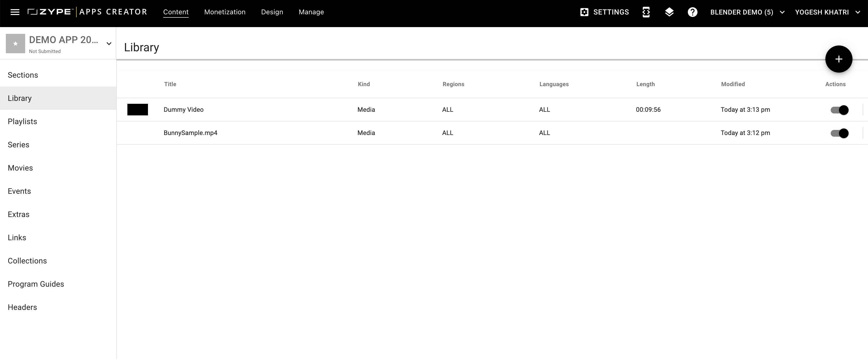
Task: Click Media kind in BunnySample.mp4 row
Action: click(x=366, y=133)
